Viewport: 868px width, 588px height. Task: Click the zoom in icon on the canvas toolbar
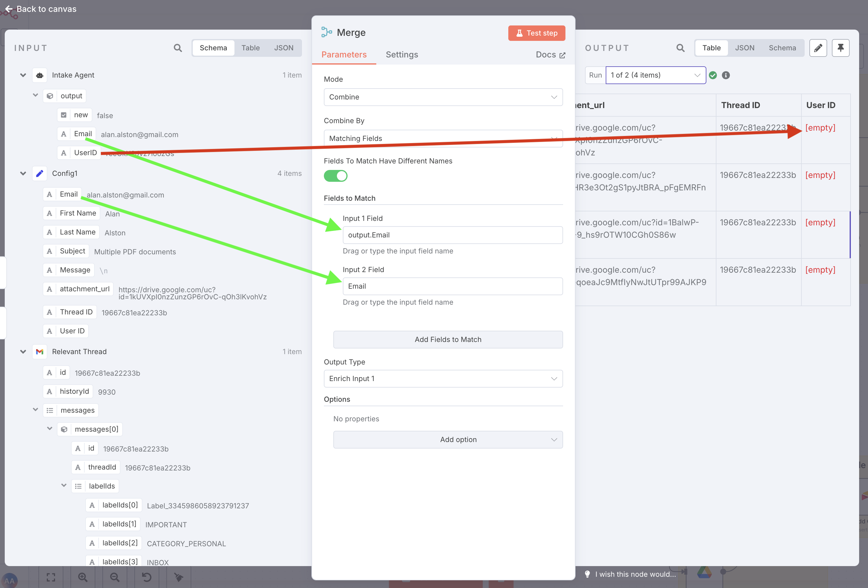tap(83, 577)
